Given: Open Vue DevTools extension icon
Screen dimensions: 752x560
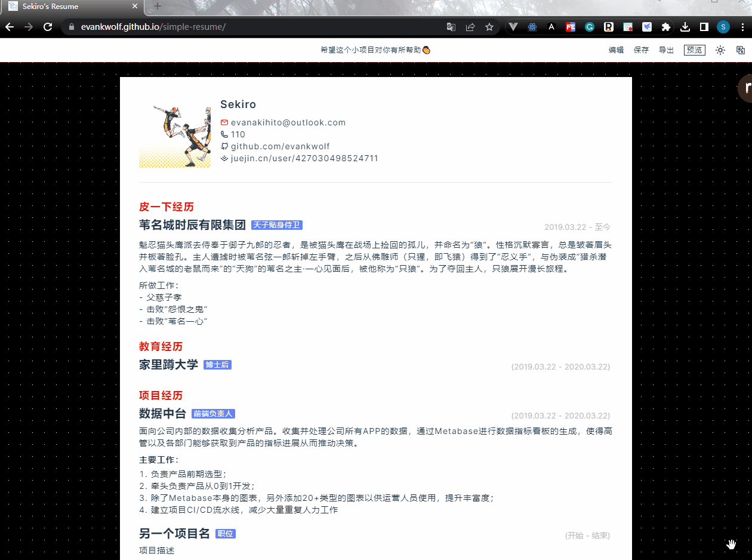Looking at the screenshot, I should point(513,27).
